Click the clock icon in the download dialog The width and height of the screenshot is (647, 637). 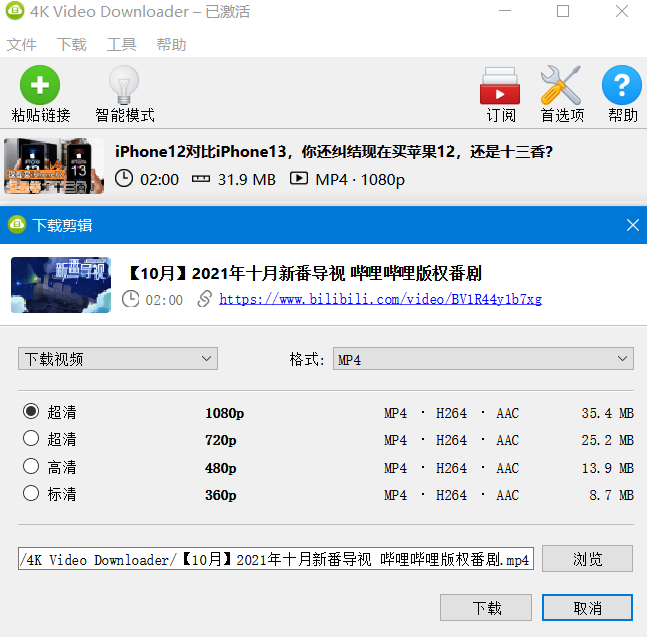click(x=131, y=299)
